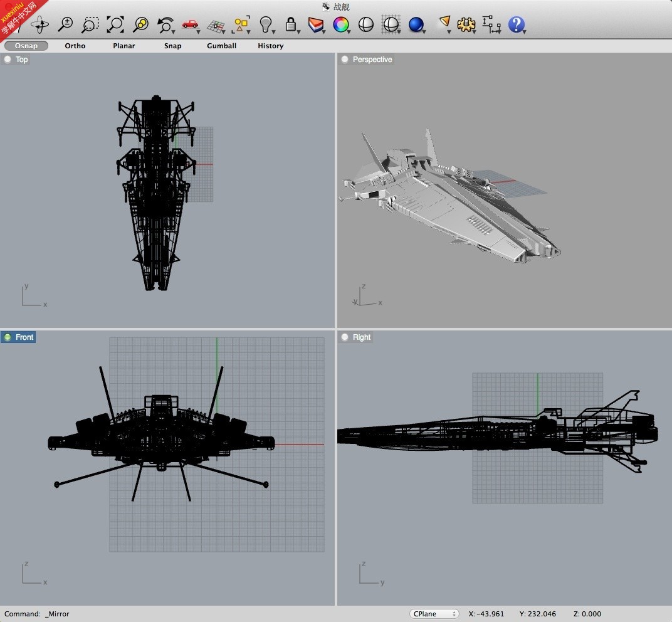Click the sphere-on-grid viewport display icon

pos(391,24)
